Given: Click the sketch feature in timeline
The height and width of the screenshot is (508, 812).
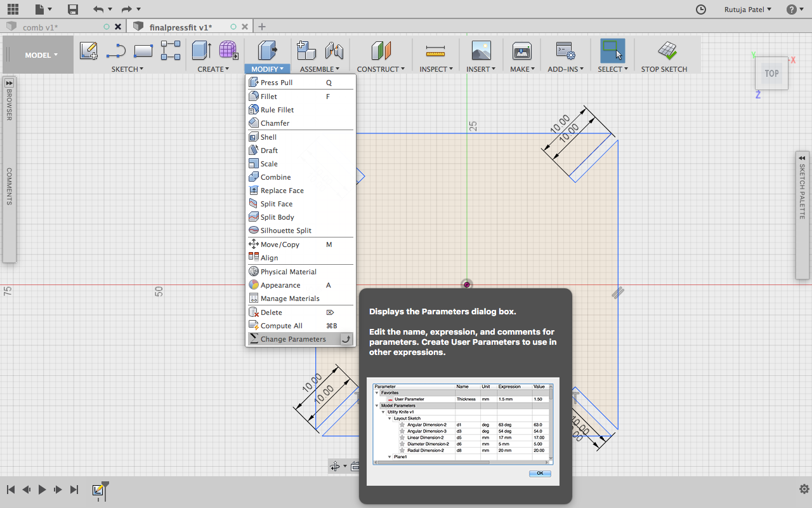Looking at the screenshot, I should pos(98,490).
